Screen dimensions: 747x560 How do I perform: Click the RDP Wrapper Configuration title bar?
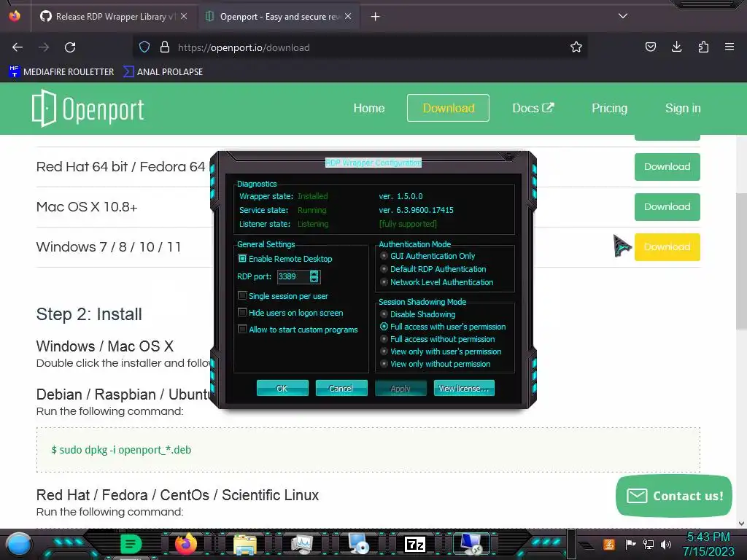pyautogui.click(x=373, y=163)
